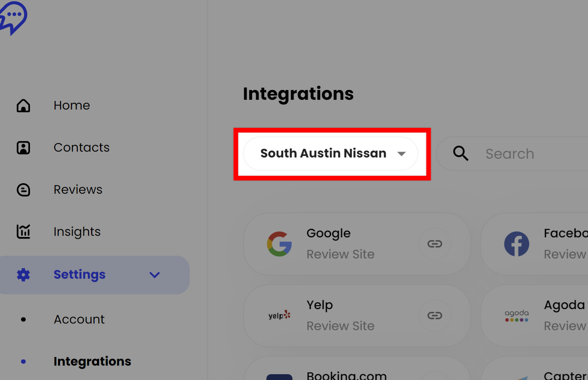Click the chat bubble app logo

(x=13, y=18)
